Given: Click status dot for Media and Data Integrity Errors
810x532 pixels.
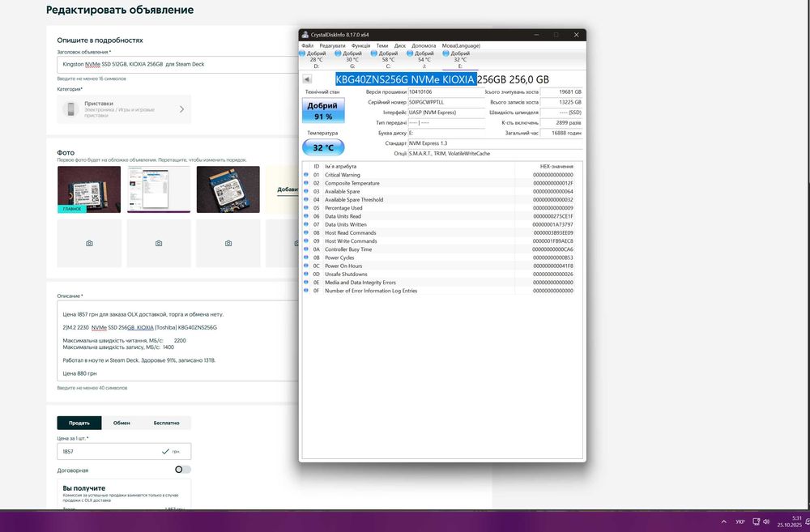Looking at the screenshot, I should 306,282.
